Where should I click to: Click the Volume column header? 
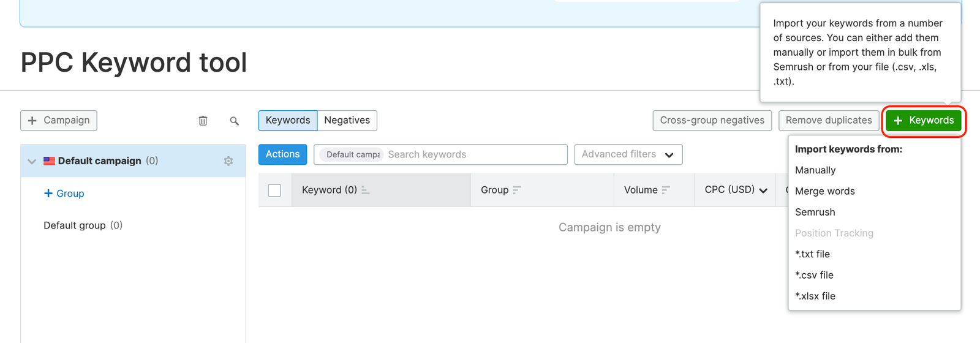pos(654,190)
